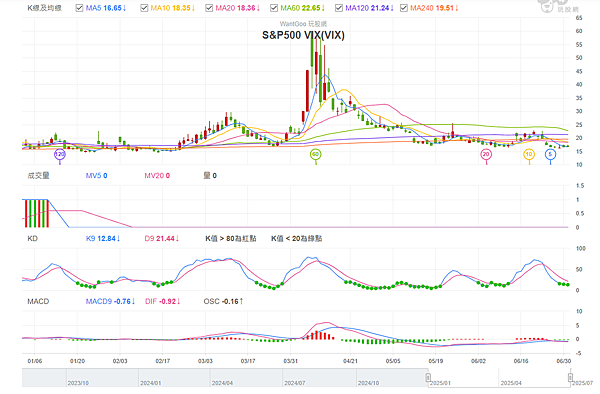Click the yellow 10 moving-average marker
600x394 pixels.
529,155
